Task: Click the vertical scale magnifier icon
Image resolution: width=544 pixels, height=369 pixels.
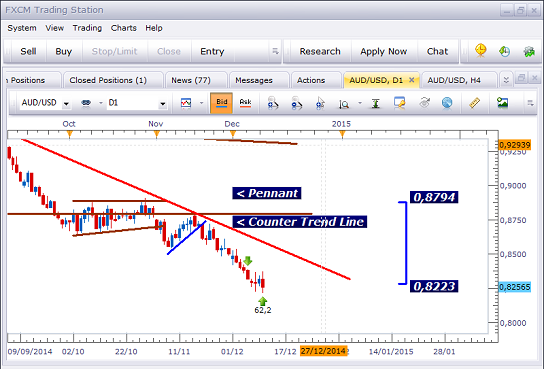Action: point(344,103)
